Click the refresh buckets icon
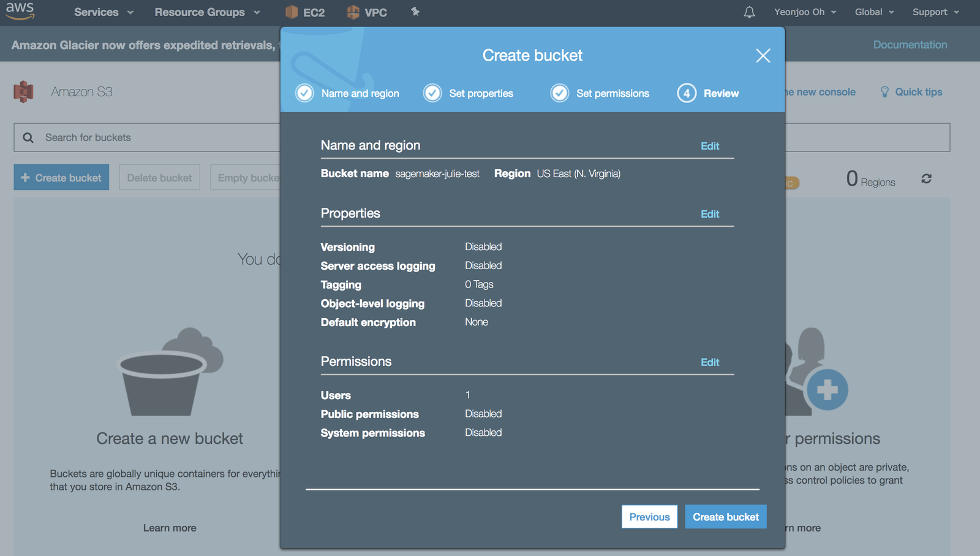Screen dimensions: 980x556 (x=926, y=178)
